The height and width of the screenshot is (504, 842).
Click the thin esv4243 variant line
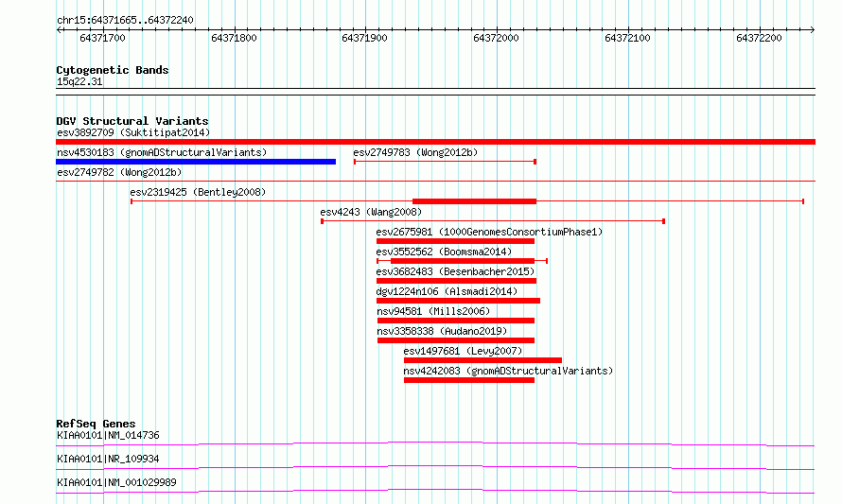click(493, 221)
